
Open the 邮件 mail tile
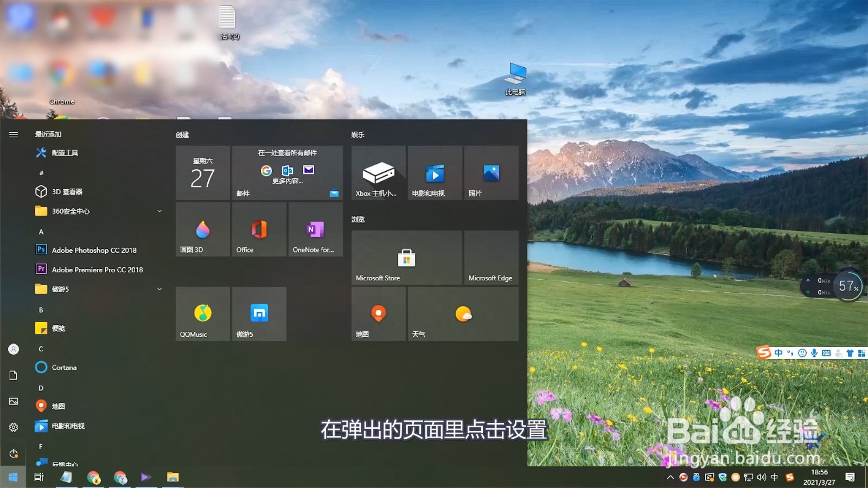pyautogui.click(x=288, y=173)
